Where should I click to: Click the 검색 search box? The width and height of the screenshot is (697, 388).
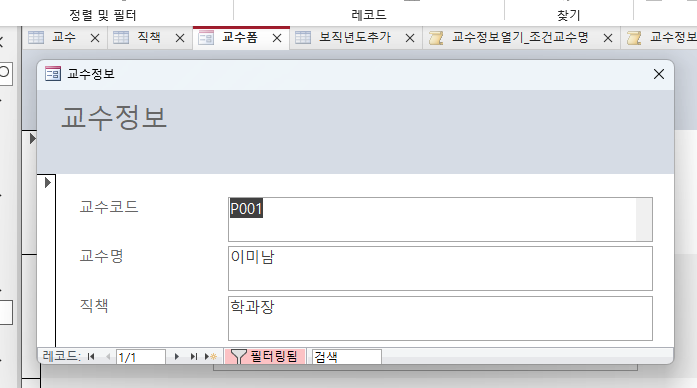click(347, 357)
